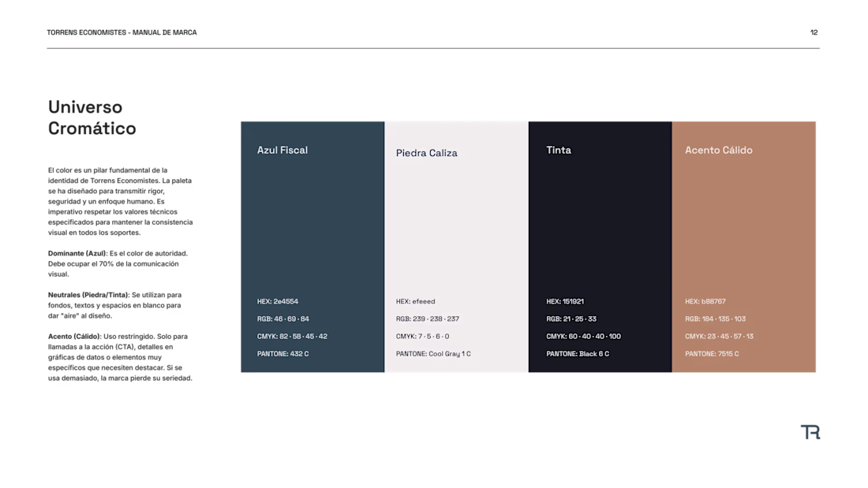Click the TR logo mark
The width and height of the screenshot is (868, 488).
tap(810, 432)
